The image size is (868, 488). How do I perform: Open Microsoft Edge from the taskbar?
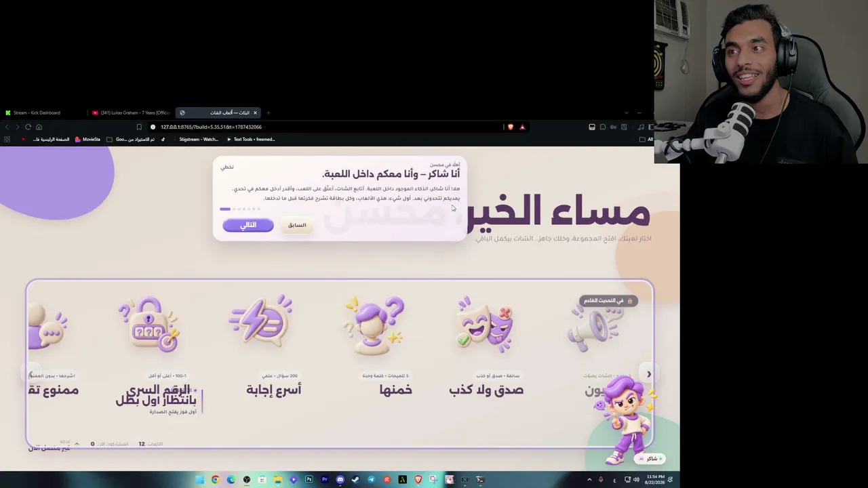pyautogui.click(x=231, y=480)
